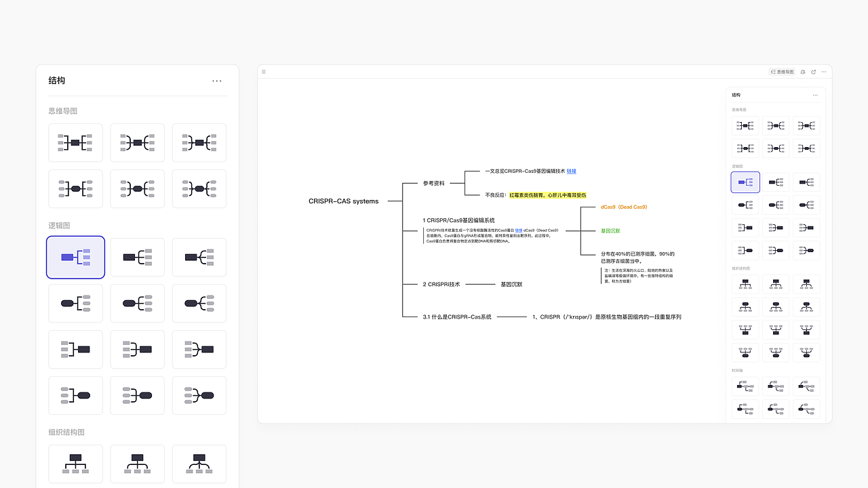Click the "时间轴" section label in app panel
Image resolution: width=868 pixels, height=488 pixels.
pyautogui.click(x=736, y=371)
